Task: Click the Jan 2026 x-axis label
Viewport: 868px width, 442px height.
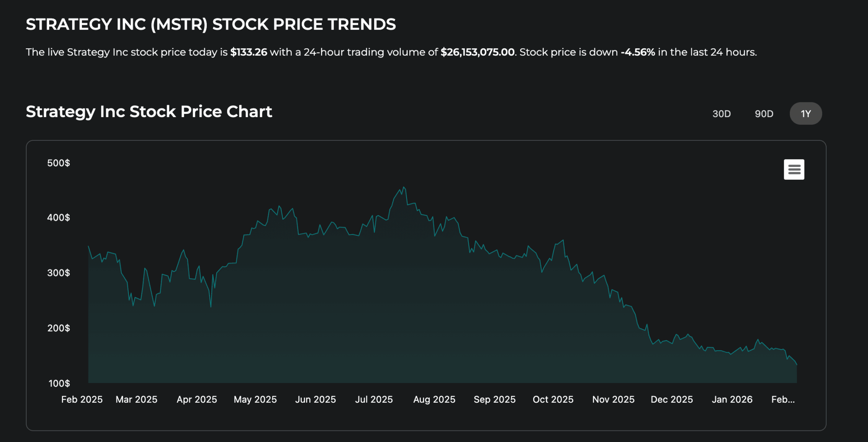Action: coord(732,399)
